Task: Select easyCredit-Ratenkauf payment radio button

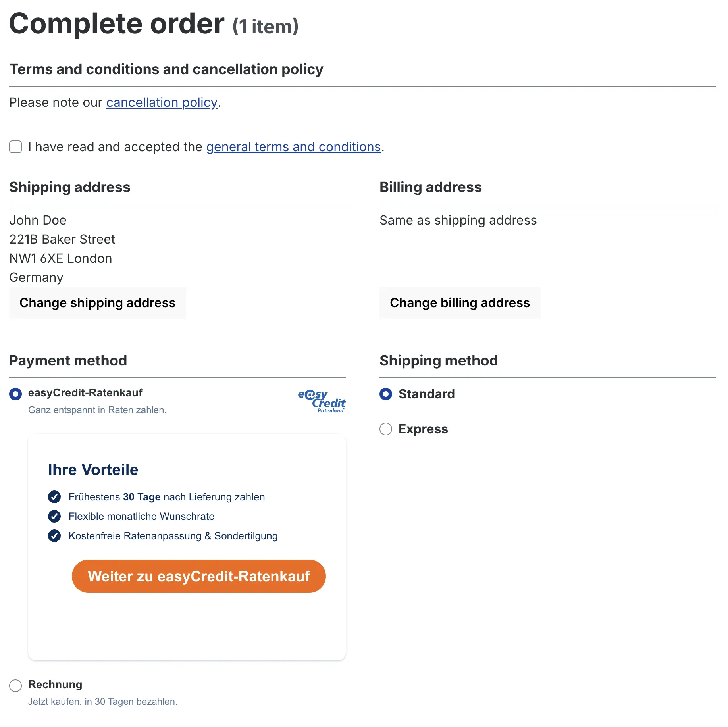Action: coord(15,394)
